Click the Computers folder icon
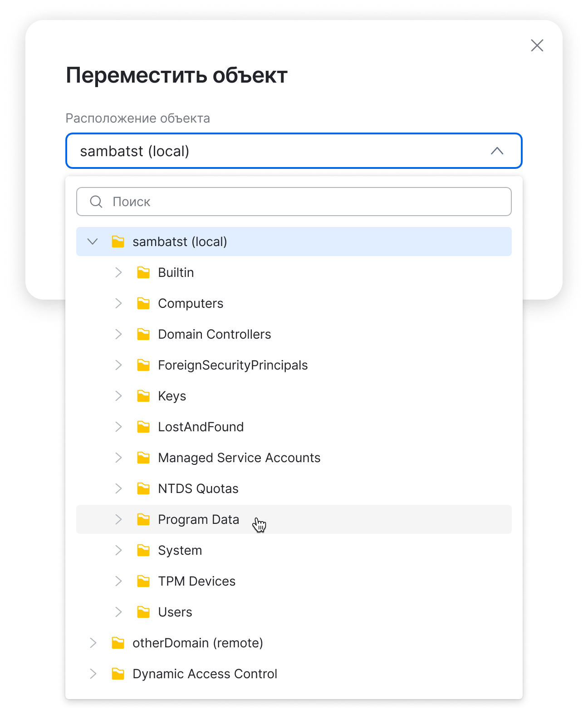 coord(143,303)
